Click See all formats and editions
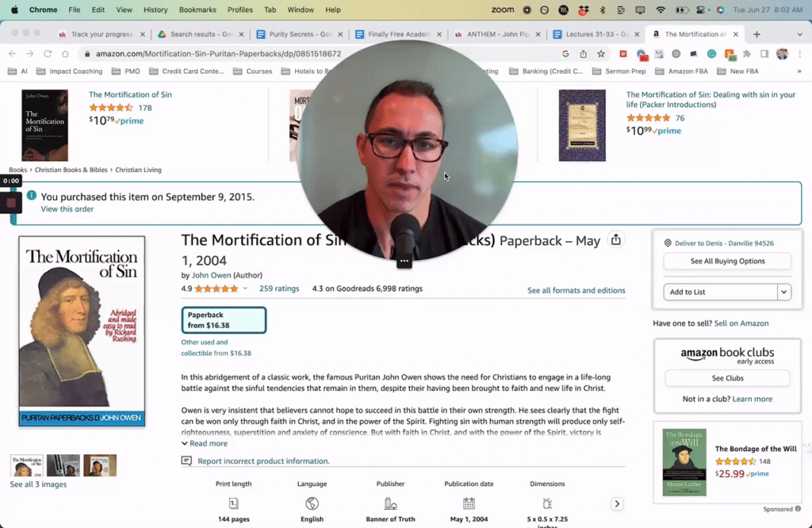 [576, 290]
